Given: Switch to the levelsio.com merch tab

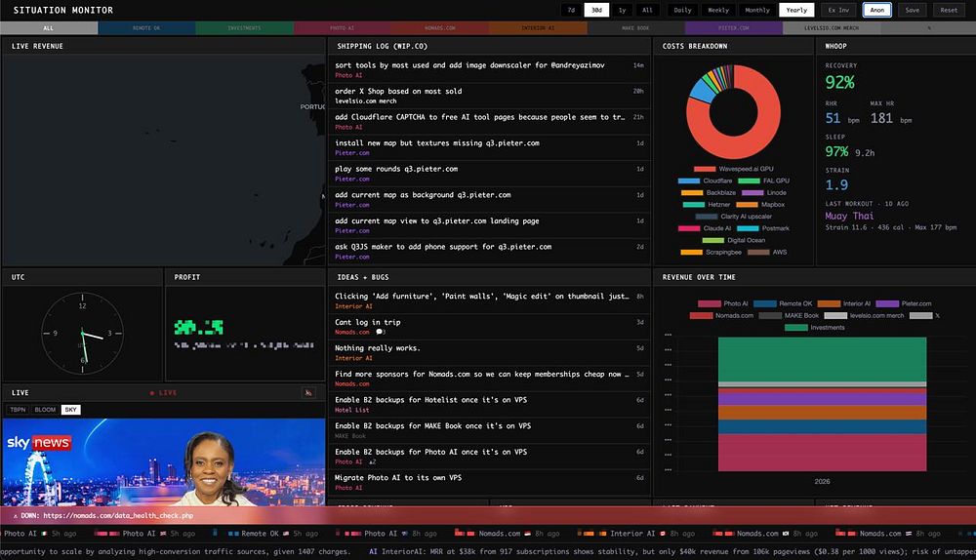Looking at the screenshot, I should pyautogui.click(x=831, y=28).
